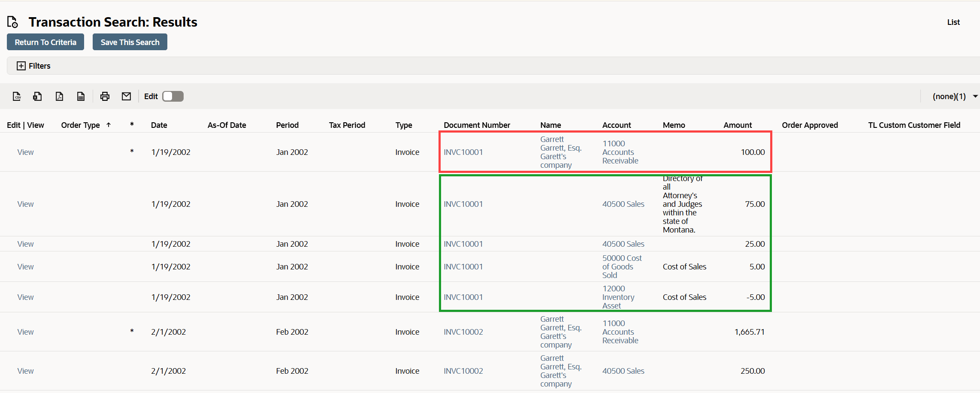980x393 pixels.
Task: Click Save This Search
Action: pyautogui.click(x=130, y=42)
